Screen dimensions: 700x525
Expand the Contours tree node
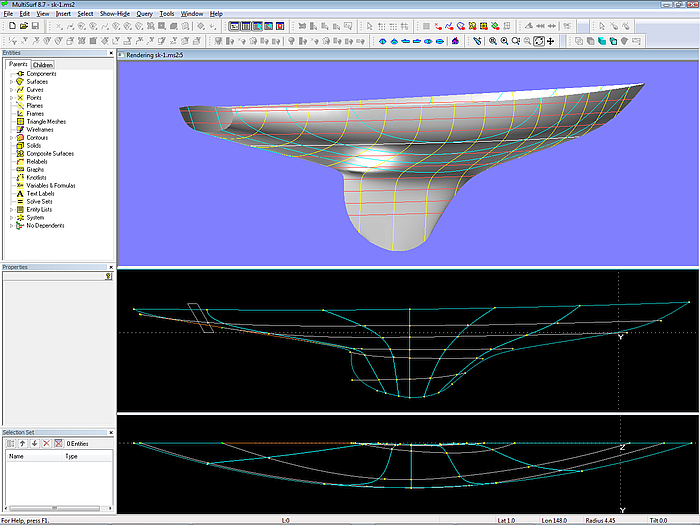click(x=11, y=138)
